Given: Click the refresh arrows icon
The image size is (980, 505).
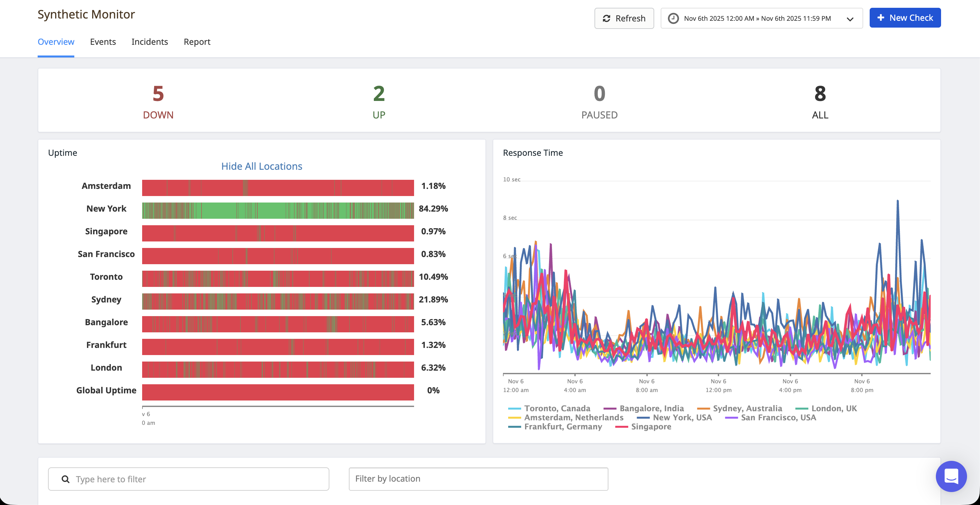Looking at the screenshot, I should [x=606, y=18].
